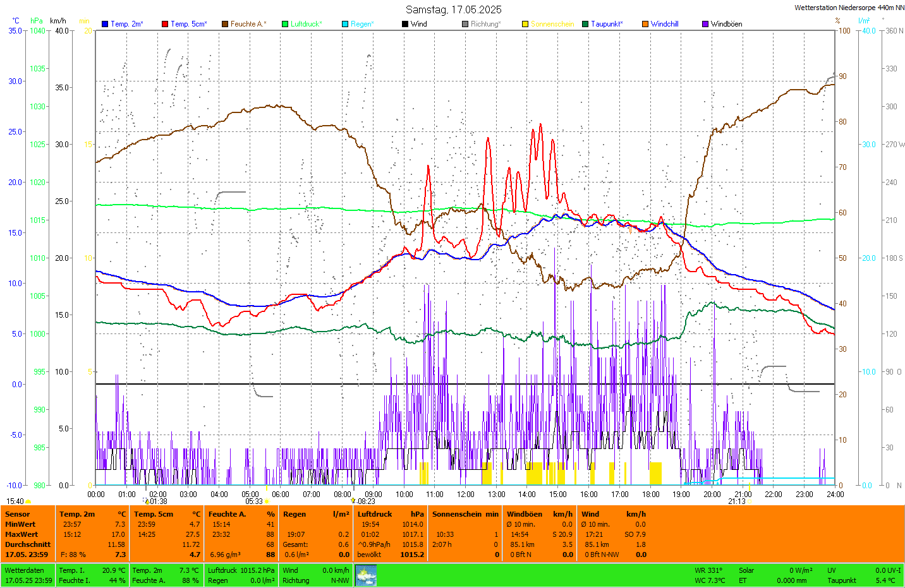The height and width of the screenshot is (588, 905).
Task: Click the 21:13 sunset marker below the axis
Action: (x=737, y=501)
